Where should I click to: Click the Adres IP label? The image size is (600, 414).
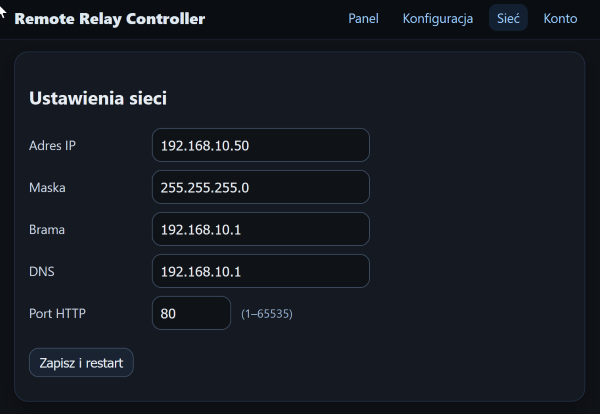(x=53, y=145)
